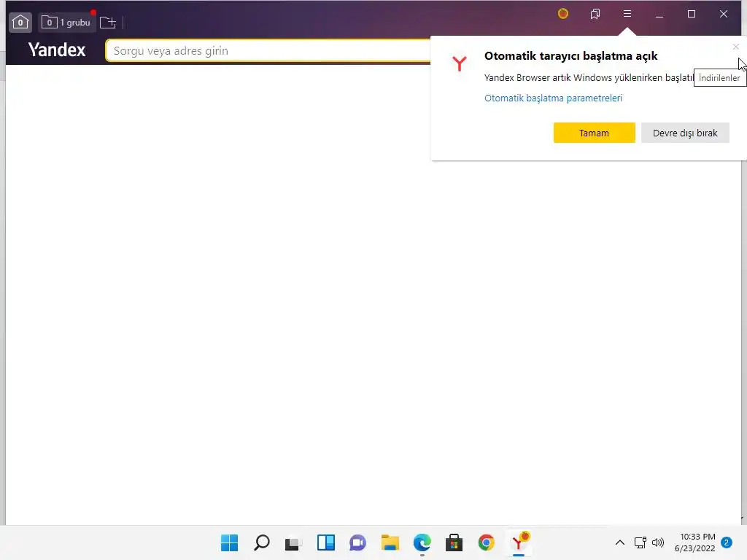Screen dimensions: 747x560
Task: Close the Yandex Browser window
Action: click(723, 14)
